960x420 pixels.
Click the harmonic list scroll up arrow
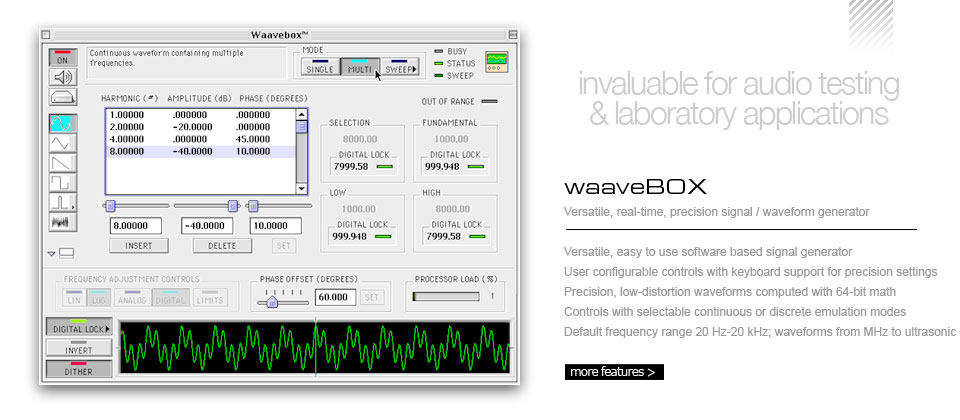(x=302, y=114)
